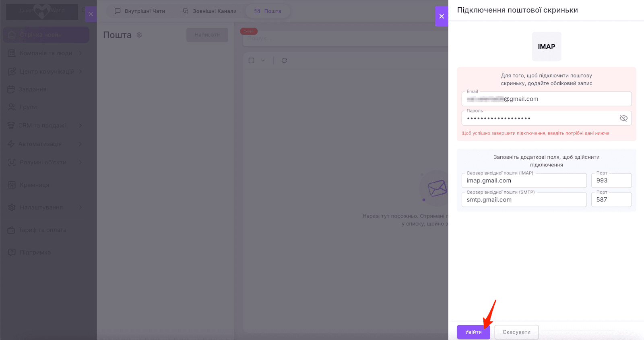Click the Написати compose button
644x340 pixels.
click(207, 35)
